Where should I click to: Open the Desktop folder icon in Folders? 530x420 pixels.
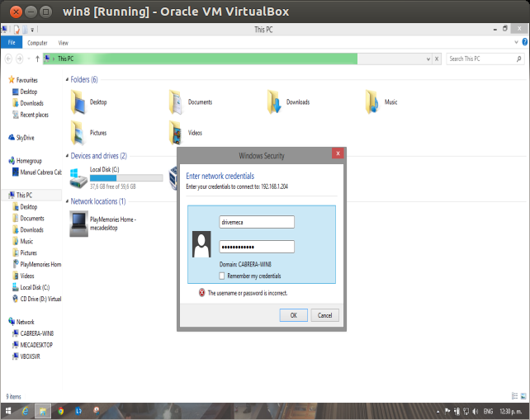tap(78, 101)
